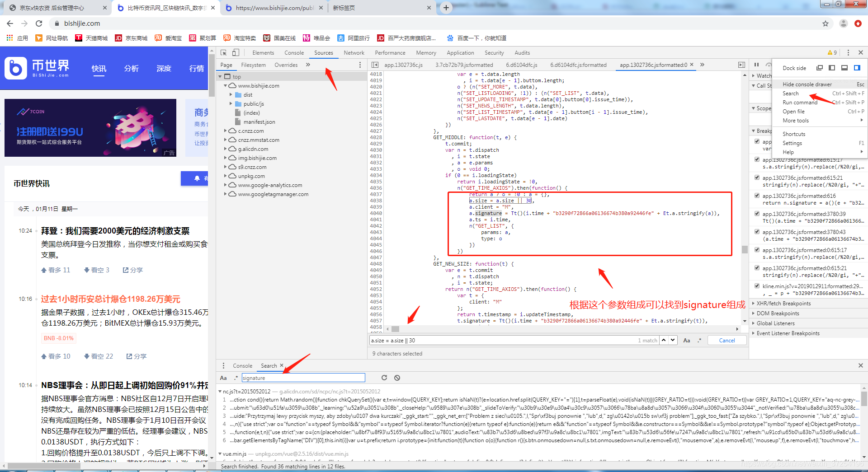
Task: Uncheck breakpoint kline.min.js formatted
Action: click(757, 286)
